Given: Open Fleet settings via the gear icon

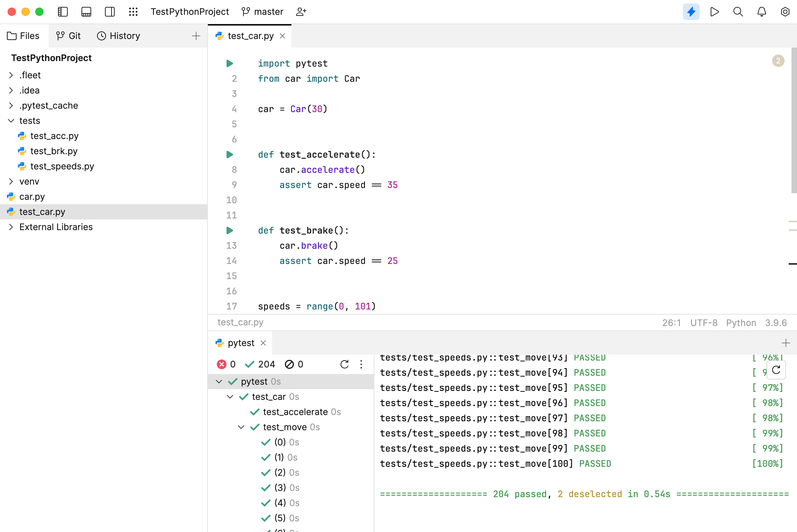Looking at the screenshot, I should point(785,11).
